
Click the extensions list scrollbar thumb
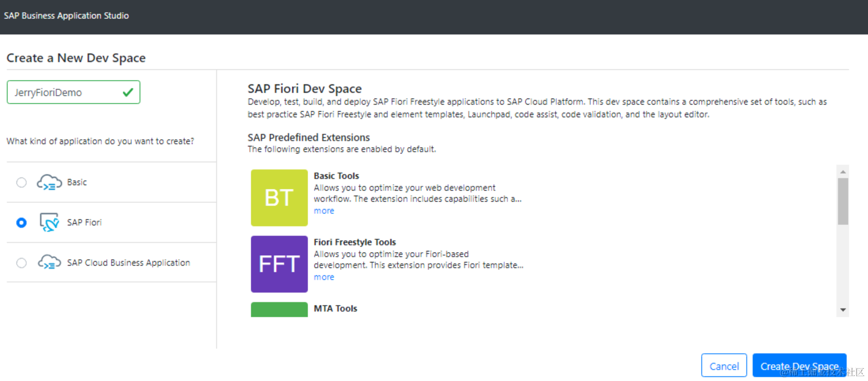coord(843,202)
